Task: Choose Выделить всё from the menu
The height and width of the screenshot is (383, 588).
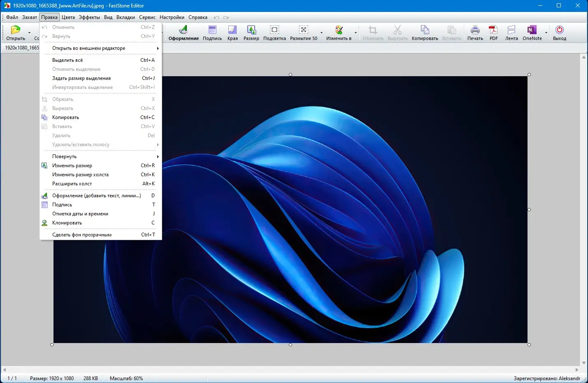Action: point(67,60)
